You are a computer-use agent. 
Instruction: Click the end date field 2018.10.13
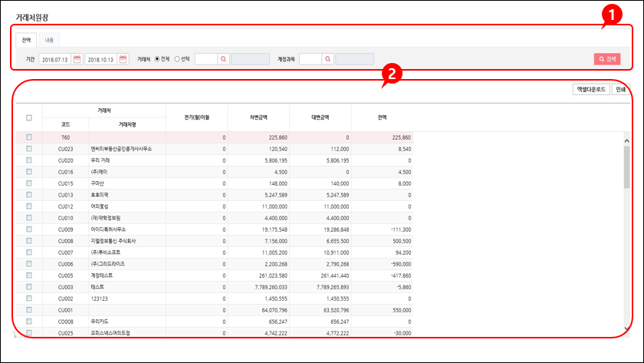[100, 59]
